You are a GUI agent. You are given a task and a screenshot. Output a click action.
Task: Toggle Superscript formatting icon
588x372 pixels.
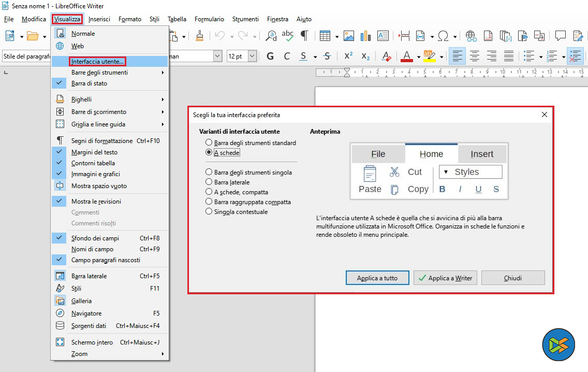coord(348,56)
